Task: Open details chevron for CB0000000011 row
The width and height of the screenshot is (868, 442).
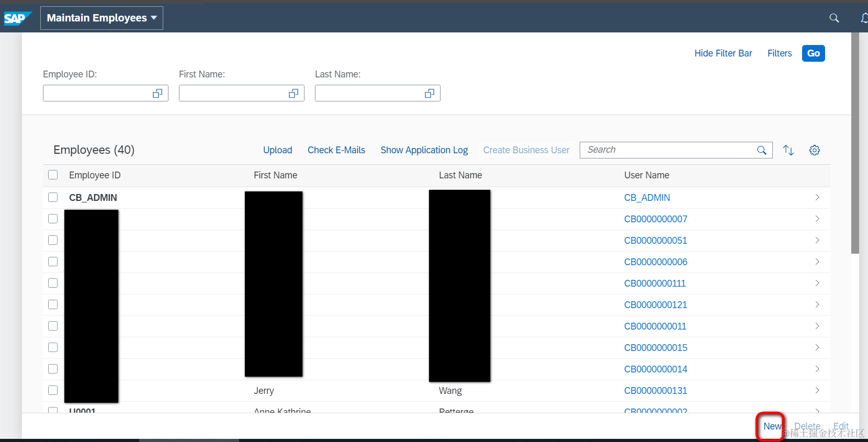Action: (817, 326)
